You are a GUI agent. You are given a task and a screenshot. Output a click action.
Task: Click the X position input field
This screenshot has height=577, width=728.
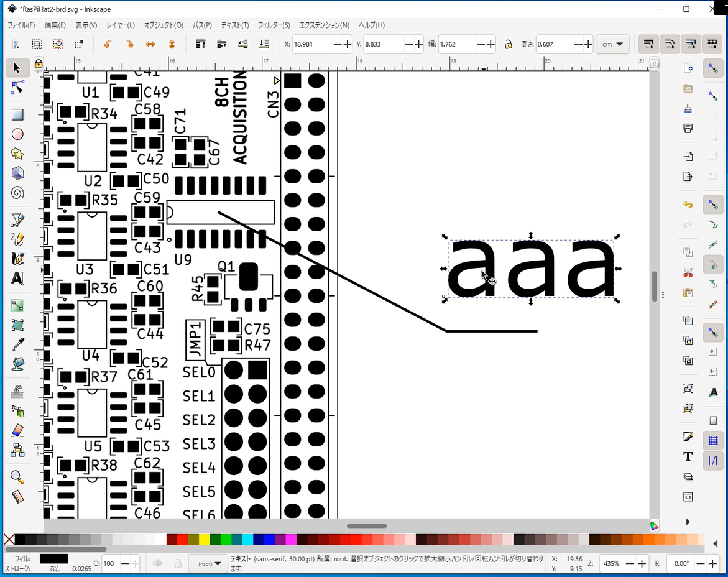point(312,44)
